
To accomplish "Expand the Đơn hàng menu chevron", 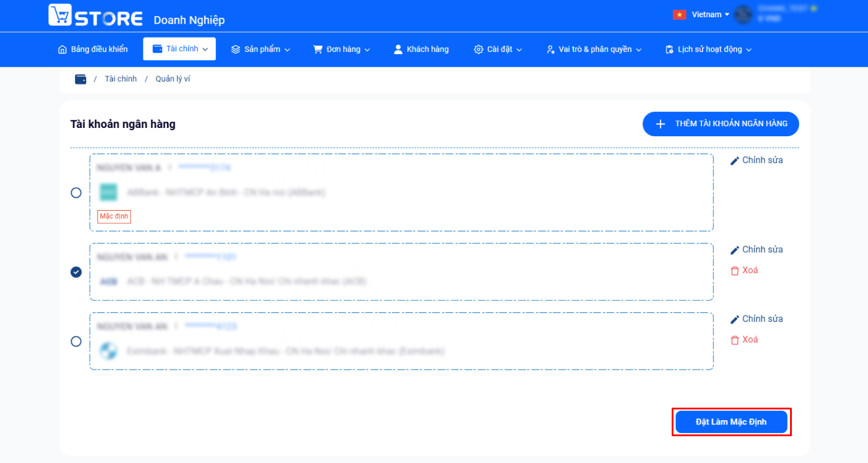I will pos(367,50).
